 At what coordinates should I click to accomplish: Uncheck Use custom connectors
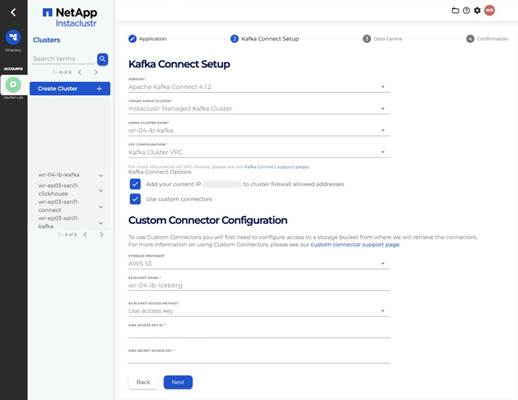[x=135, y=199]
